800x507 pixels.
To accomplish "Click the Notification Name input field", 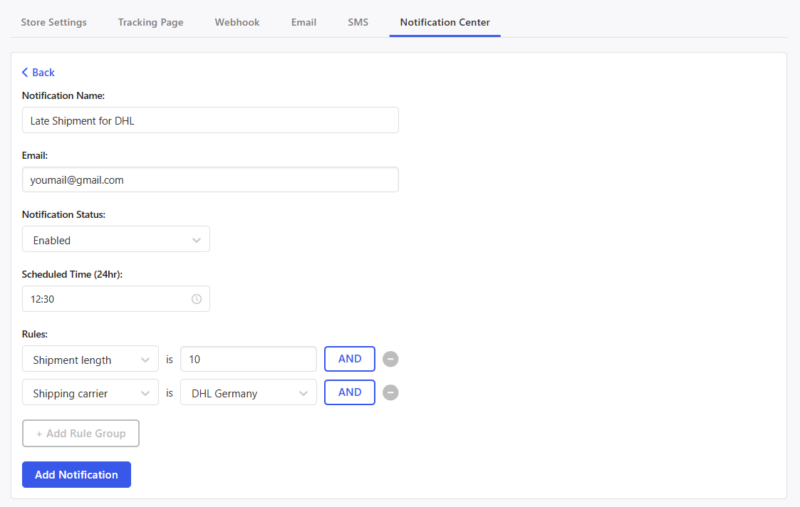I will [210, 120].
